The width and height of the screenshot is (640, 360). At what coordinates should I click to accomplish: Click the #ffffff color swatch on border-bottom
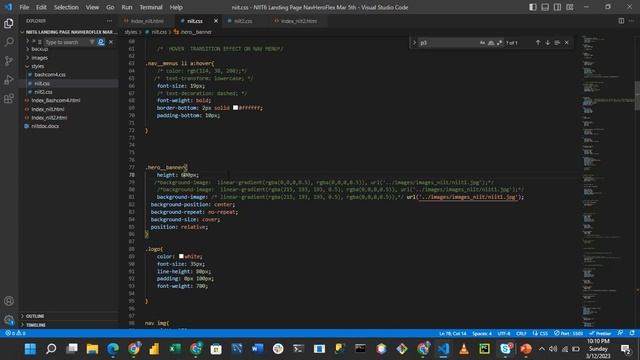[235, 108]
